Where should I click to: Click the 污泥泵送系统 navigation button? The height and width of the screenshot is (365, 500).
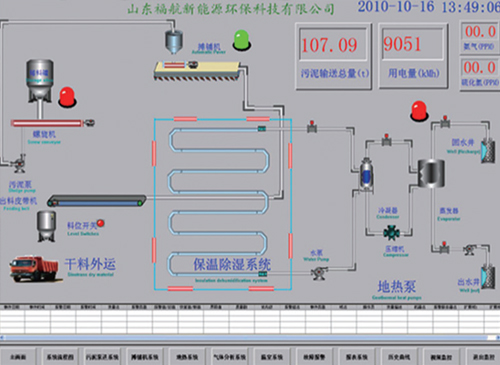tap(102, 357)
